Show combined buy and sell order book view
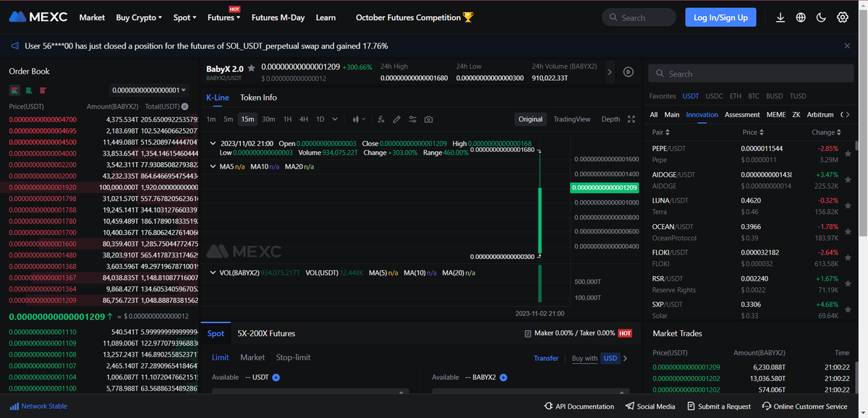Screen dimensions: 868x418 tap(14, 90)
